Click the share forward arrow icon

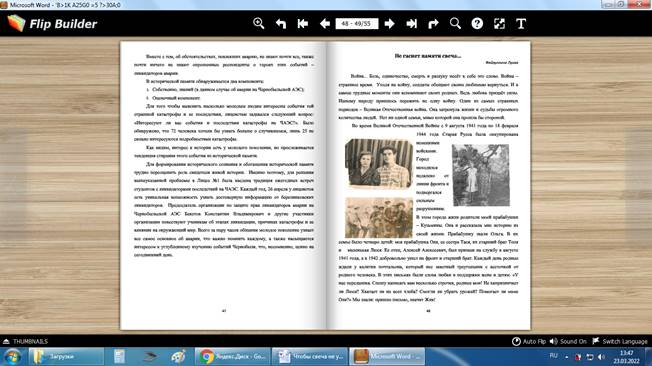433,24
